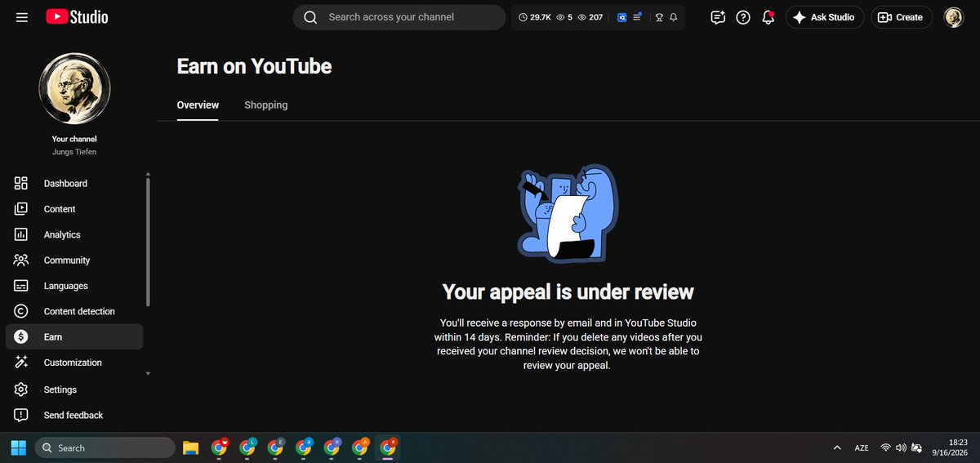Click the sidebar scrollbar thumb
The width and height of the screenshot is (980, 463).
[148, 241]
